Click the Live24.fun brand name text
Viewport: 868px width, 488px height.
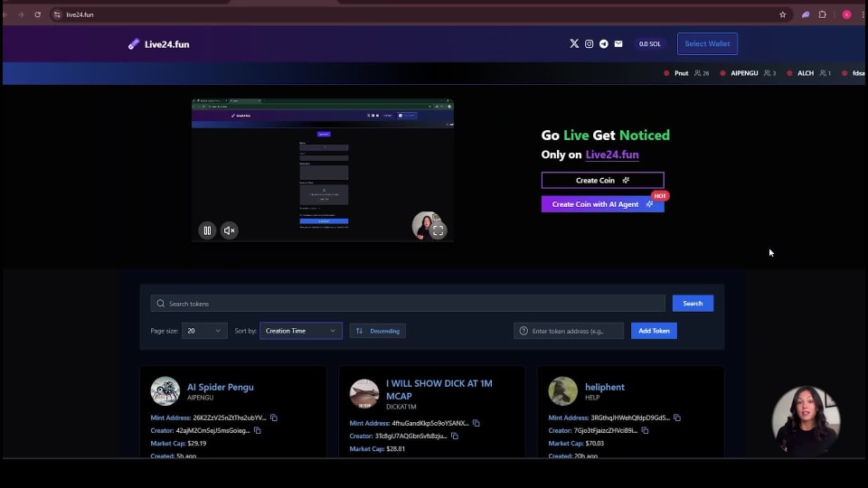point(166,44)
